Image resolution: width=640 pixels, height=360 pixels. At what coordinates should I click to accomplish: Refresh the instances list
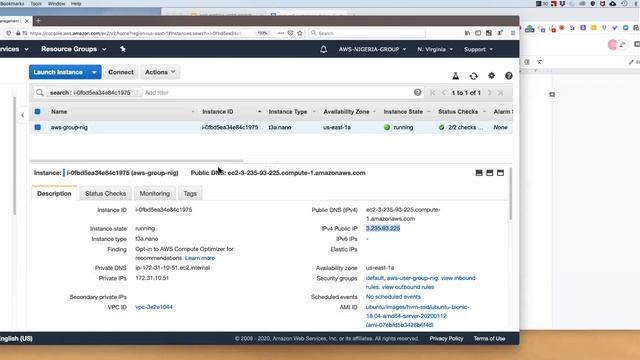click(x=473, y=76)
